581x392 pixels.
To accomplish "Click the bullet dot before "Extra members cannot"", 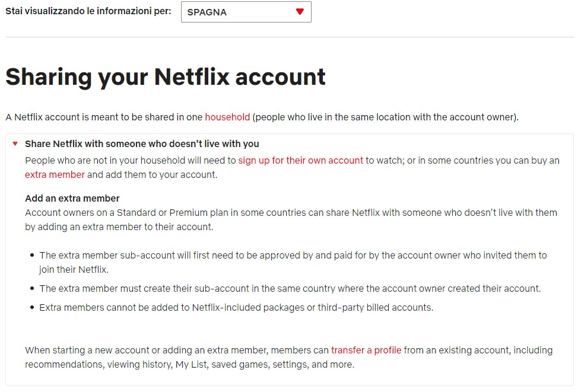I will coord(31,308).
